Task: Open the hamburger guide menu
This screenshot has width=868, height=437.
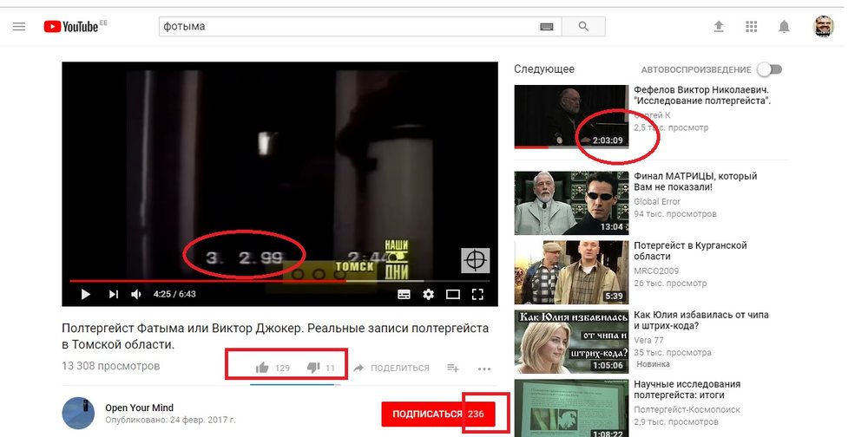Action: click(19, 27)
